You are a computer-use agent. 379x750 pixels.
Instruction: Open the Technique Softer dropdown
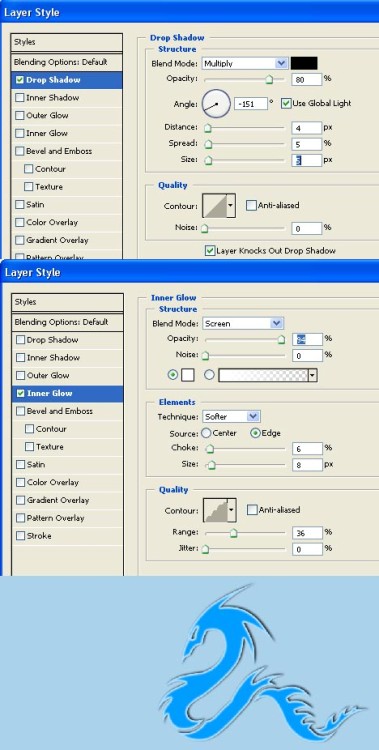[232, 417]
